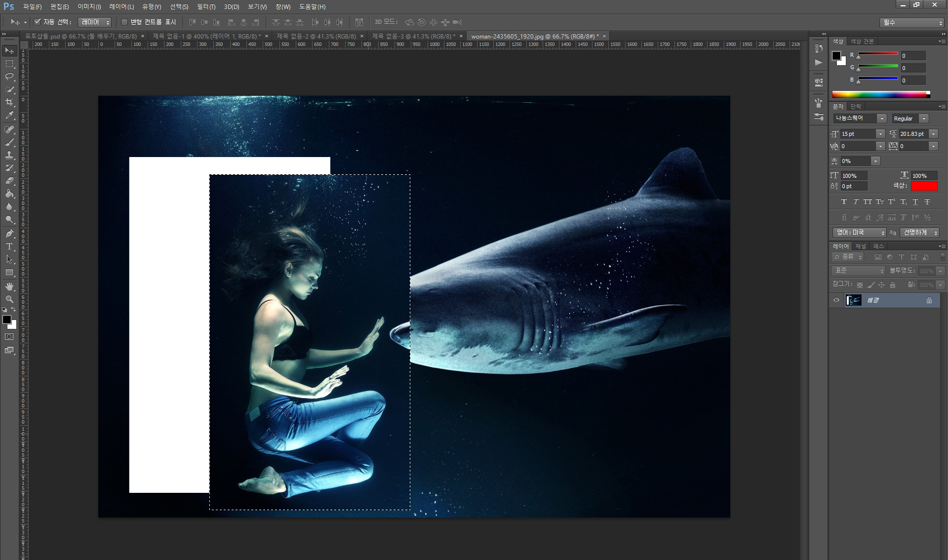Image resolution: width=948 pixels, height=560 pixels.
Task: Open the 필터(T) menu
Action: pos(206,7)
